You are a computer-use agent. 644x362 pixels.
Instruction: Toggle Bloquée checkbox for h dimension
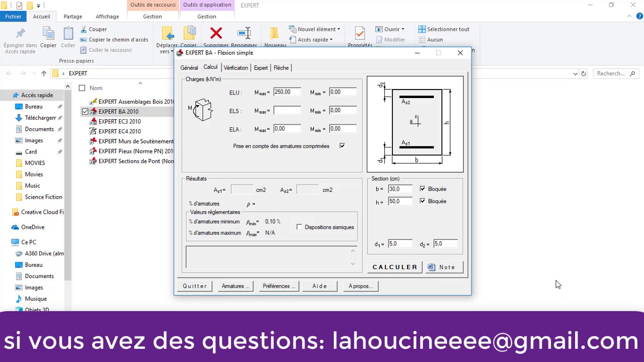(422, 201)
